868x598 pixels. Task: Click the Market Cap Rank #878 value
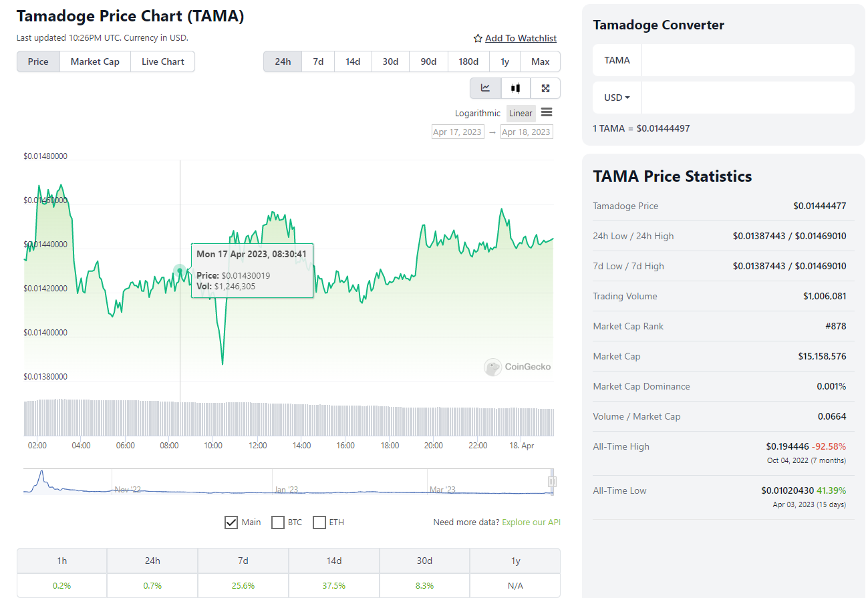pos(836,326)
